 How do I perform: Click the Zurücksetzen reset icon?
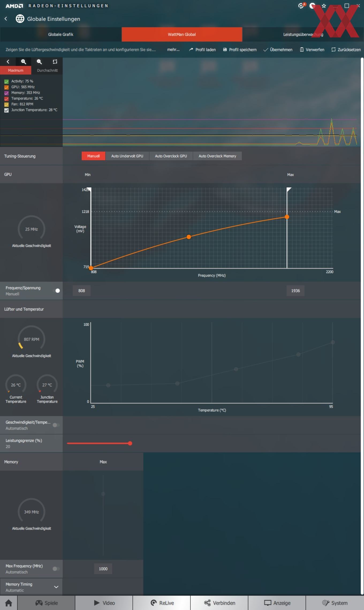[x=333, y=50]
